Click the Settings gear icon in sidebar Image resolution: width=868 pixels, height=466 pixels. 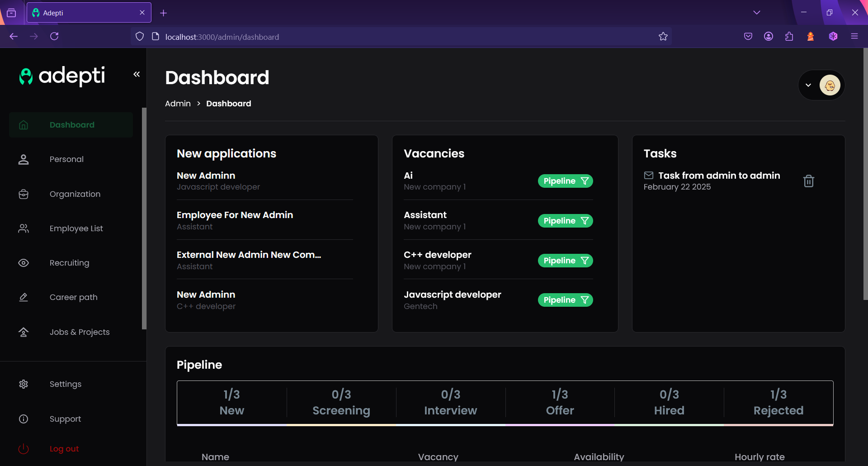pyautogui.click(x=24, y=384)
